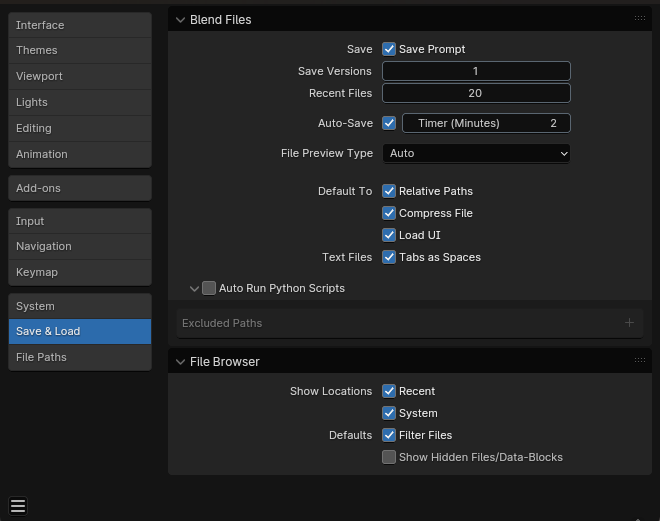This screenshot has width=660, height=521.
Task: Click the Auto-Save Timer minutes field
Action: [486, 123]
